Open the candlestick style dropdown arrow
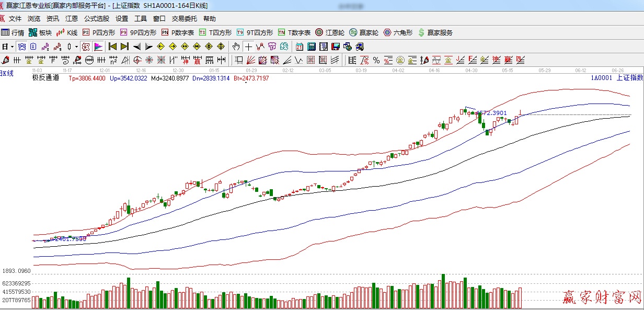Screen dimensions: 644x310 (x=76, y=47)
